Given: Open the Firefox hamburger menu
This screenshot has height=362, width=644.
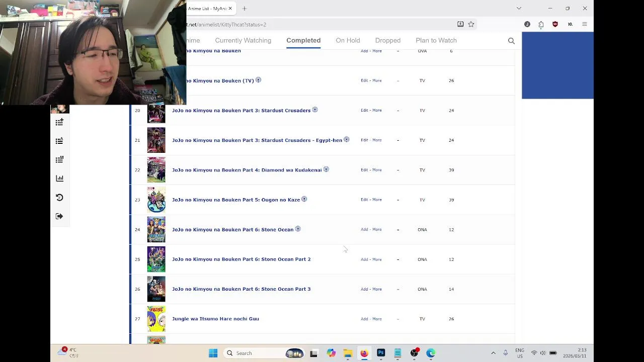Looking at the screenshot, I should [x=584, y=24].
